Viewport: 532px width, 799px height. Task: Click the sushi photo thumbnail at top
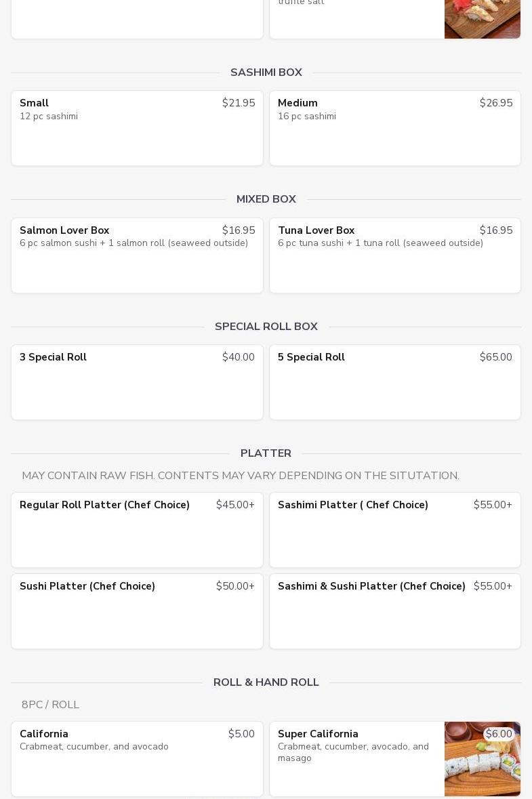[482, 19]
